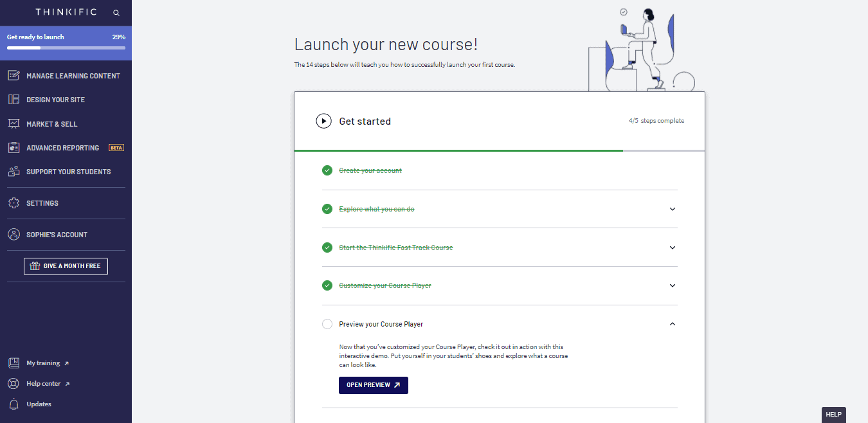Click the Thinkific logo

coord(66,12)
